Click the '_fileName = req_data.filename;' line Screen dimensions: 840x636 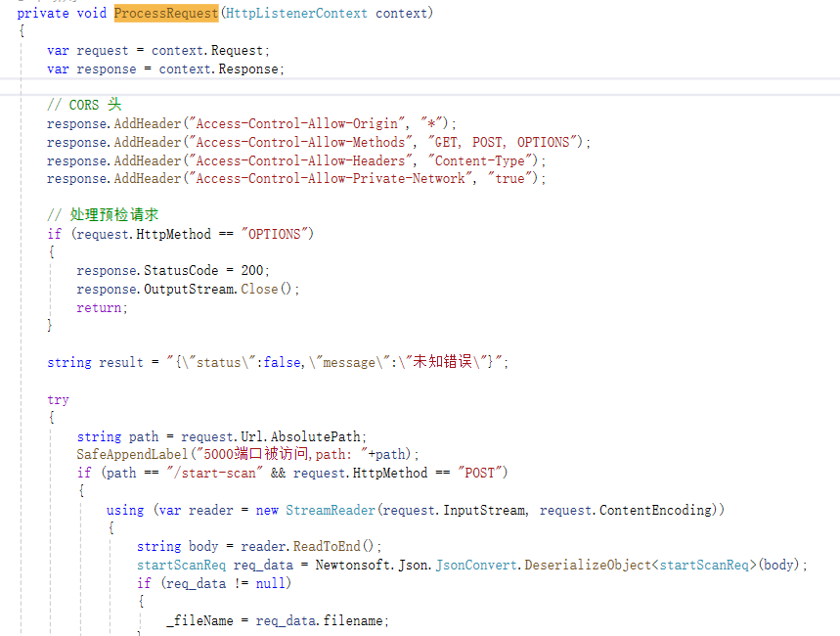278,621
